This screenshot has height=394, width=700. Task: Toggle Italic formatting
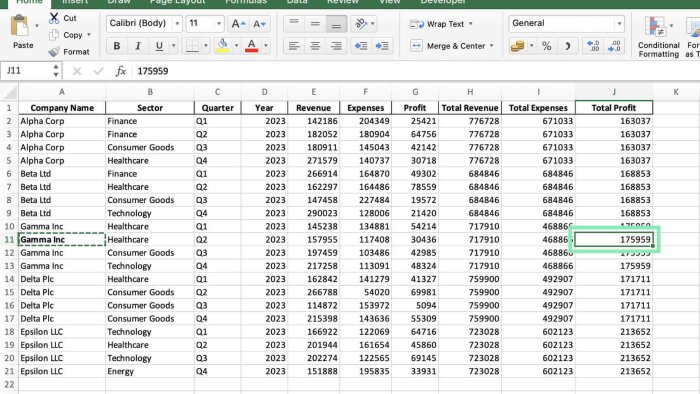pos(138,46)
